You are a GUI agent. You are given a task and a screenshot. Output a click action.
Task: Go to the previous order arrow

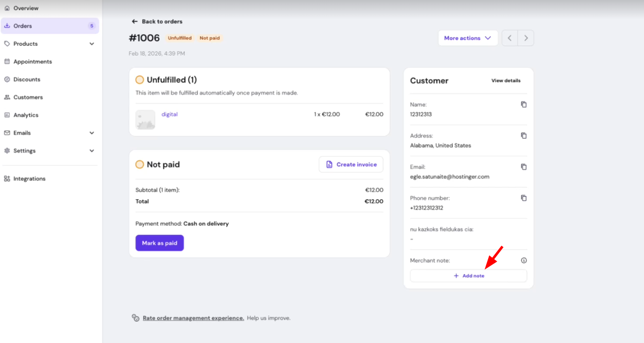pos(509,38)
